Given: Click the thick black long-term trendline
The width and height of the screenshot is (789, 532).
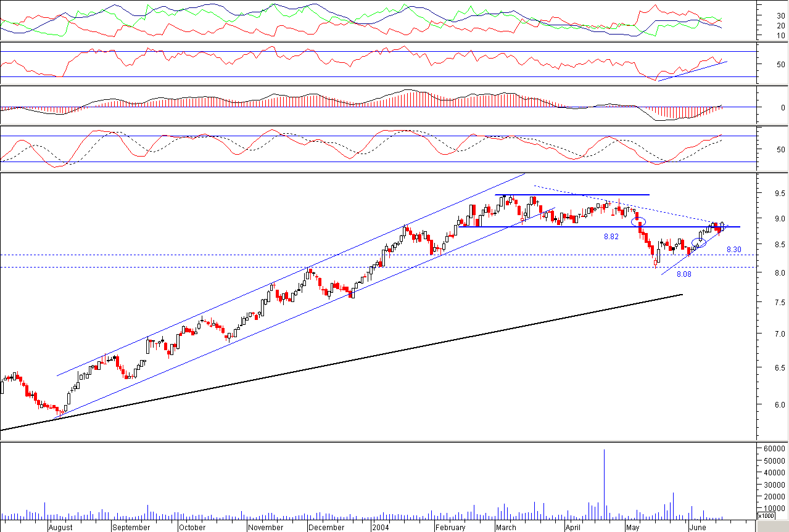Looking at the screenshot, I should click(341, 362).
